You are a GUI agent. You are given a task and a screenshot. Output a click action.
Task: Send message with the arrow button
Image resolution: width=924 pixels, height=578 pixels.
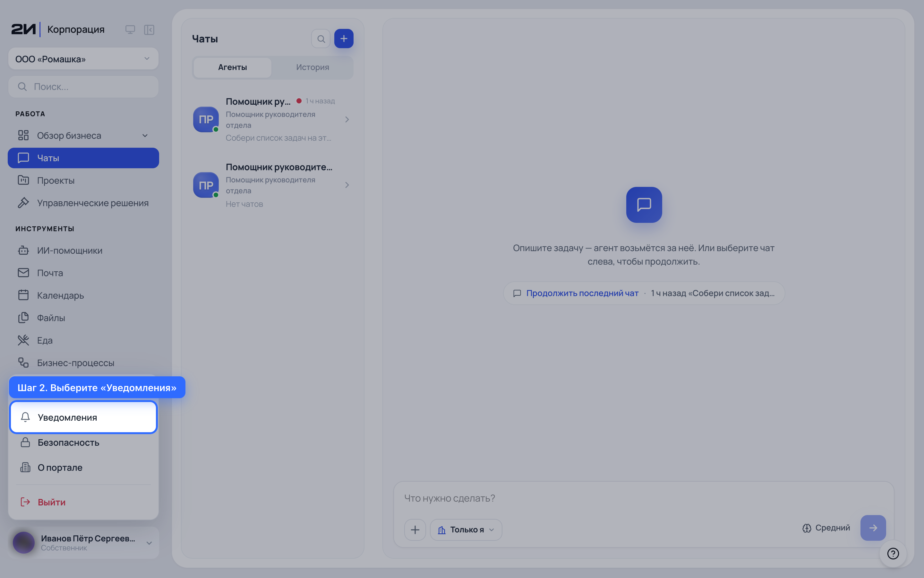(x=873, y=528)
